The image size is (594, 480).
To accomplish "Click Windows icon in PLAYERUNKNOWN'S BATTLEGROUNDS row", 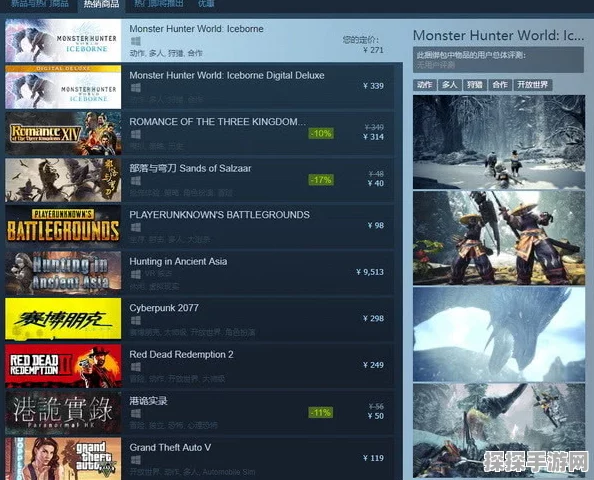I will pyautogui.click(x=136, y=227).
